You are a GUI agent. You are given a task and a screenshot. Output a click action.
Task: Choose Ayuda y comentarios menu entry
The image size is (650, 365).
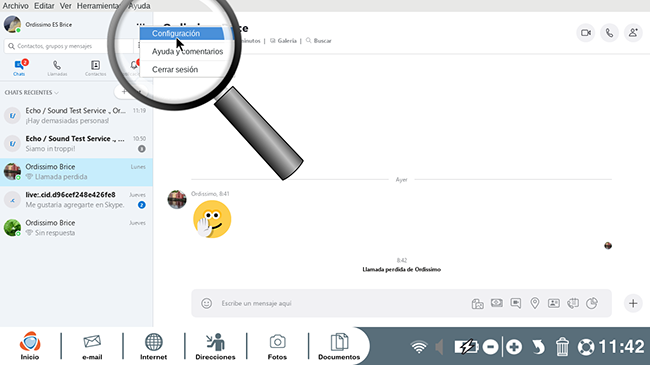point(187,51)
